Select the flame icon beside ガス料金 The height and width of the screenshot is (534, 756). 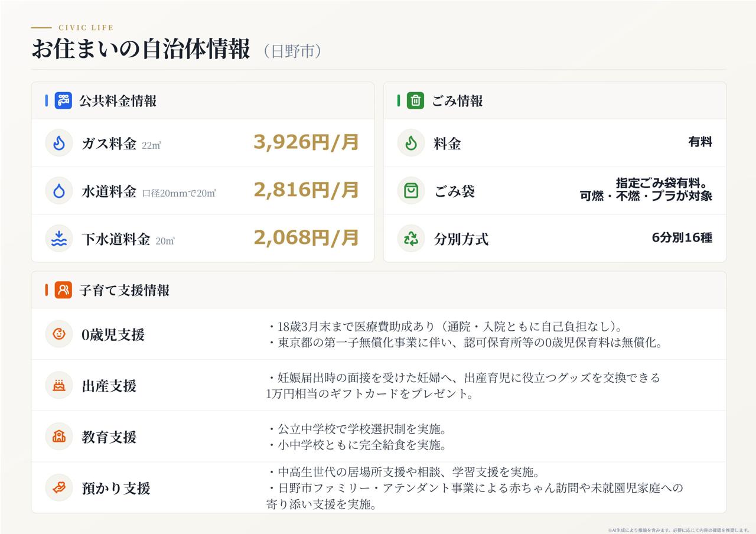[59, 143]
